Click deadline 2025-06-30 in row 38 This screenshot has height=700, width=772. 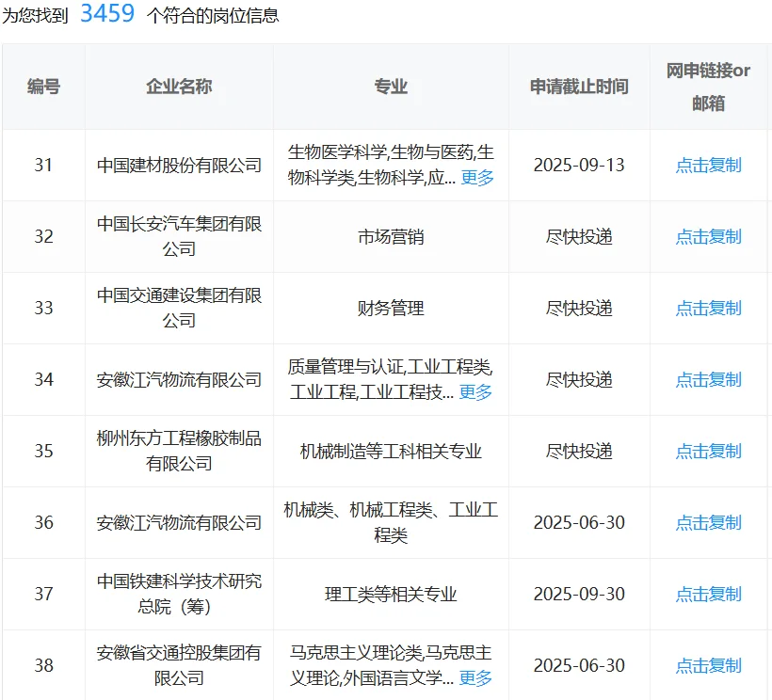tap(579, 665)
